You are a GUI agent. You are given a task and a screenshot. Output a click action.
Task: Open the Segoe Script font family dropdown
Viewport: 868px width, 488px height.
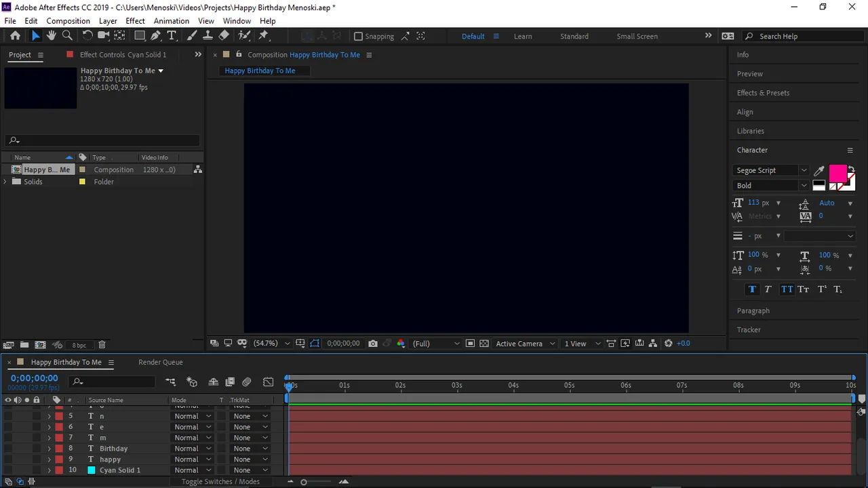click(772, 171)
